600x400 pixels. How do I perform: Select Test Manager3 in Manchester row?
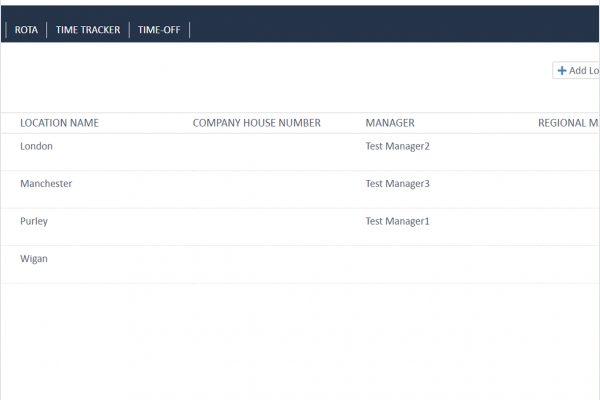coord(397,184)
